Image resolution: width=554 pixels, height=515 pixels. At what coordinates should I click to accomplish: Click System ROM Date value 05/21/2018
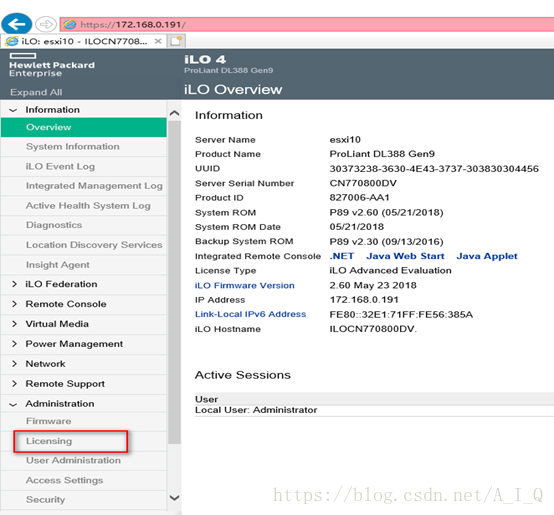[357, 227]
